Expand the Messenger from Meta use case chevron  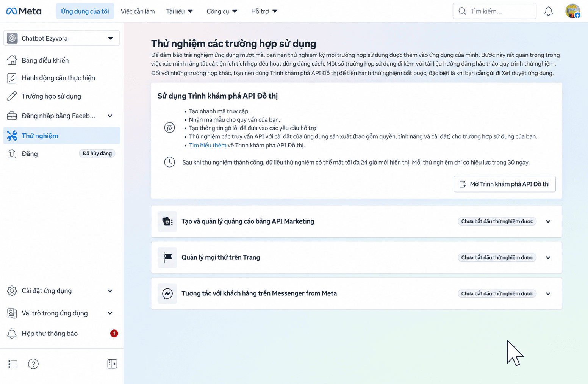tap(548, 293)
